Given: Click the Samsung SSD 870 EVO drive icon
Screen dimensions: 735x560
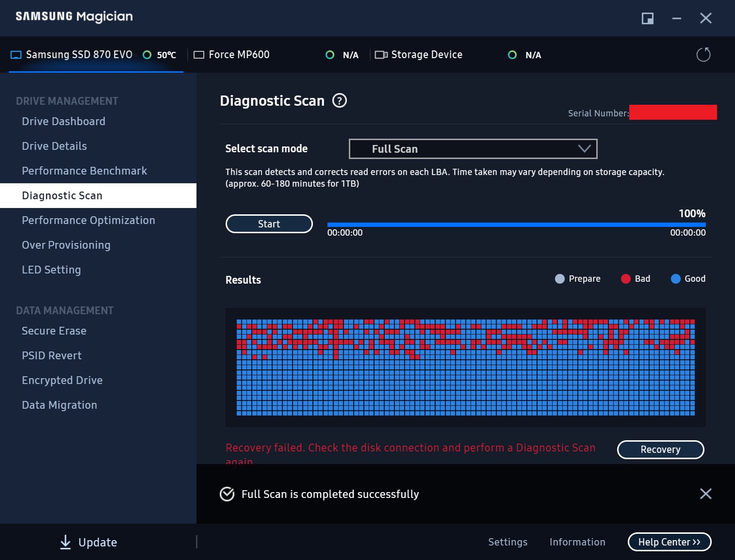Looking at the screenshot, I should coord(16,55).
